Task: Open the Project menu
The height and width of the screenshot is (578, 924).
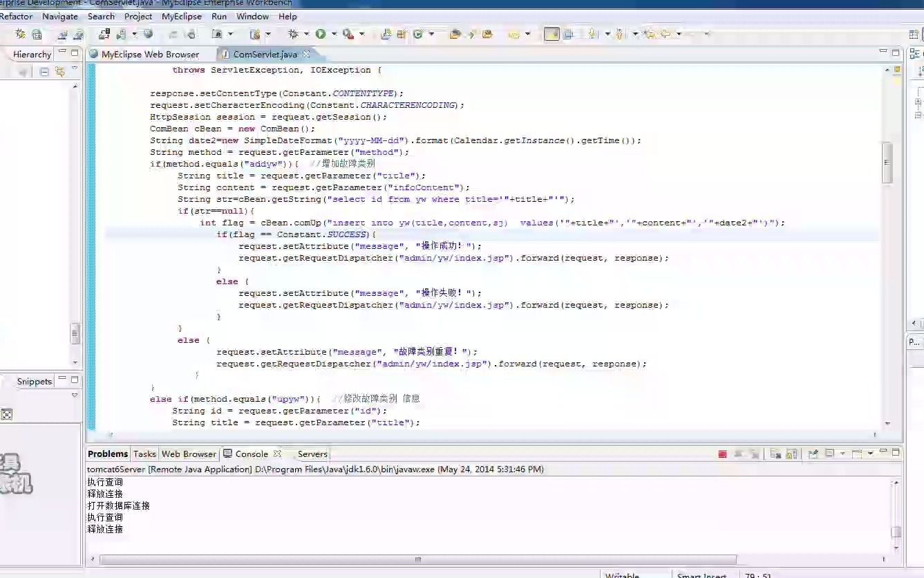Action: (138, 17)
